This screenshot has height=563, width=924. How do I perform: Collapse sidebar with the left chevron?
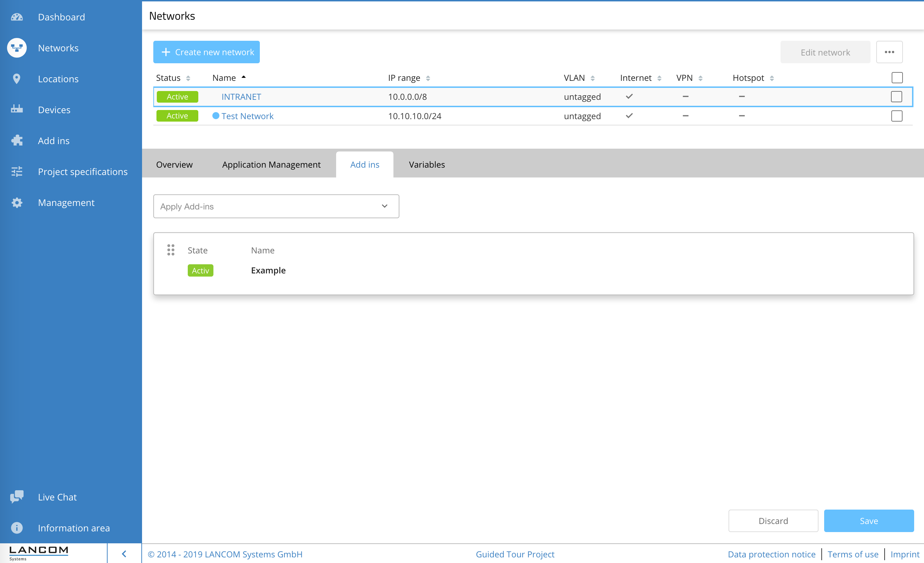point(124,554)
